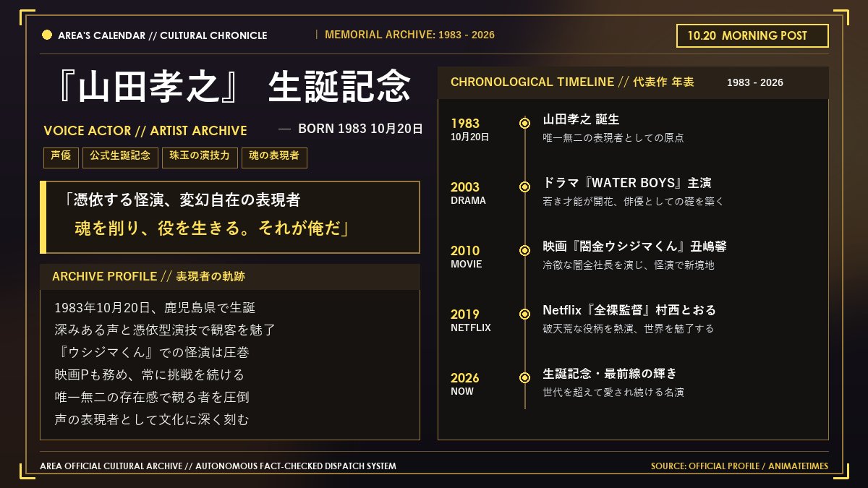
Task: Click the 山田孝之 誕生 entry title
Action: 581,119
